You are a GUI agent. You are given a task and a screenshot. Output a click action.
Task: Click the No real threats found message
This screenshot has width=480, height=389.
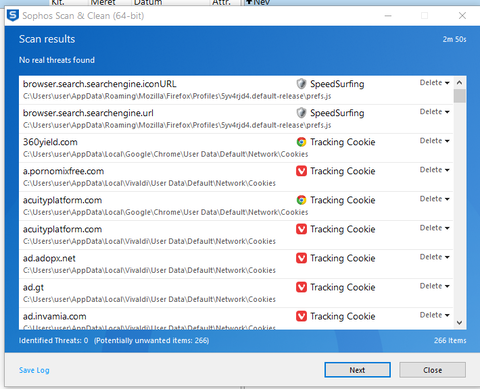(x=57, y=60)
